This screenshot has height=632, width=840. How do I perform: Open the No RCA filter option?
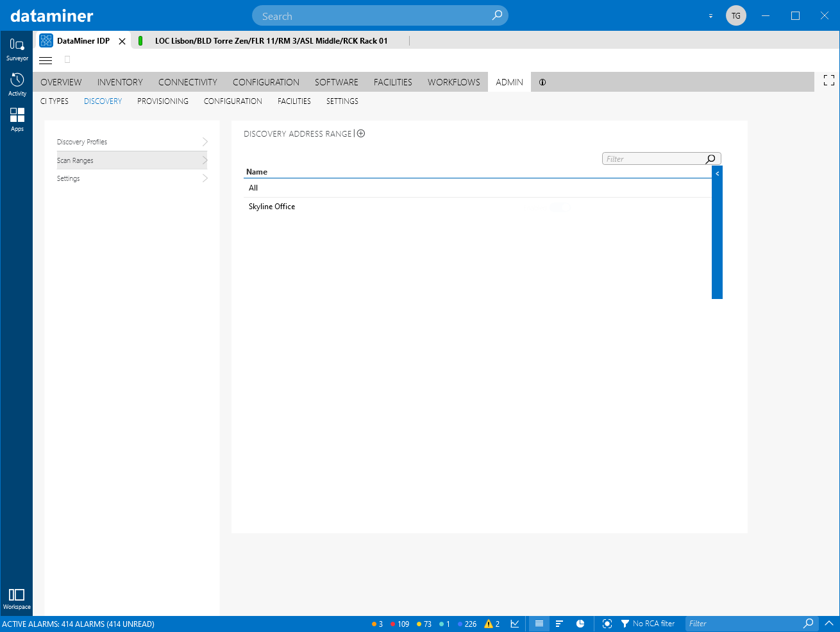pyautogui.click(x=648, y=624)
